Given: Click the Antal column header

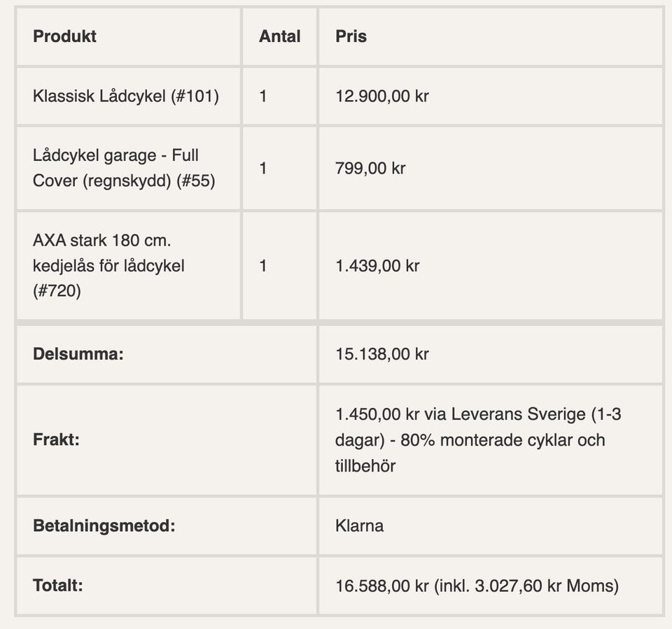Looking at the screenshot, I should pyautogui.click(x=279, y=36).
